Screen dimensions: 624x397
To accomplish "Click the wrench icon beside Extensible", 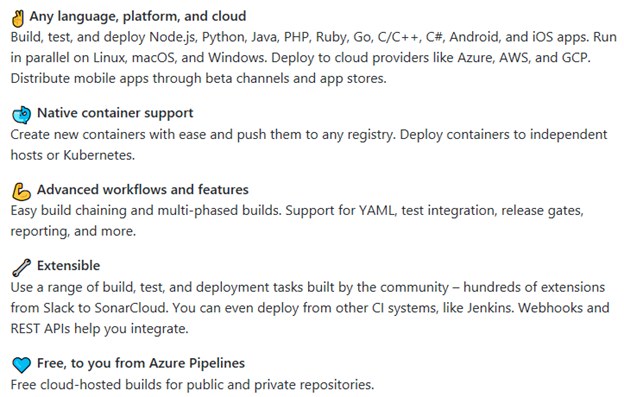I will point(21,268).
